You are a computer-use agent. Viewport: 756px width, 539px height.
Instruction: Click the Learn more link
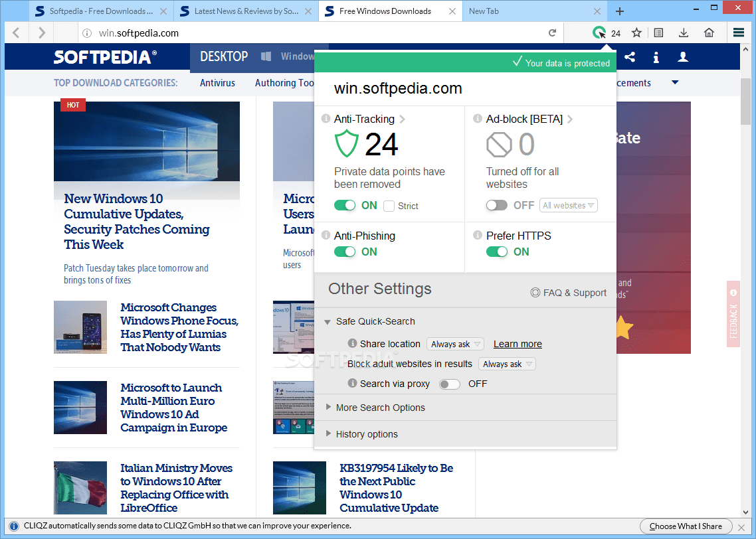[518, 344]
